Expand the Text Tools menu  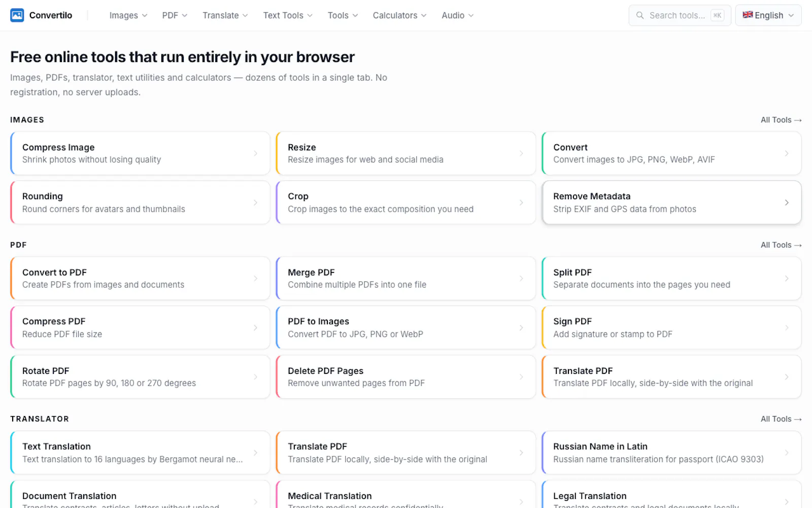point(288,15)
